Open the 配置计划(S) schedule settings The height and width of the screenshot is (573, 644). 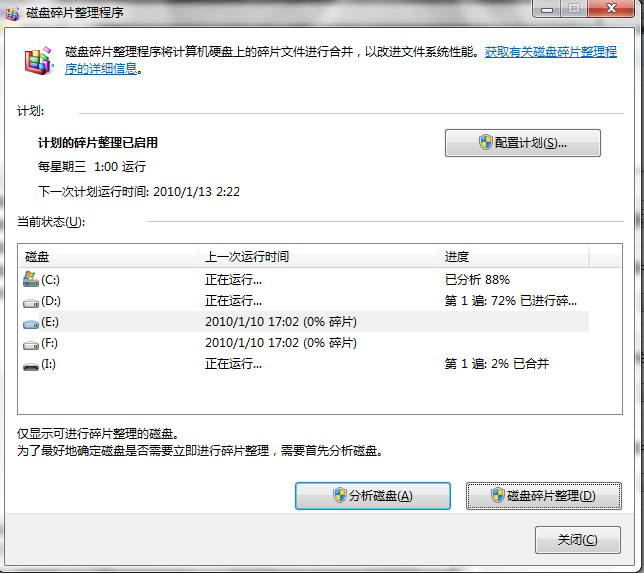click(x=523, y=143)
